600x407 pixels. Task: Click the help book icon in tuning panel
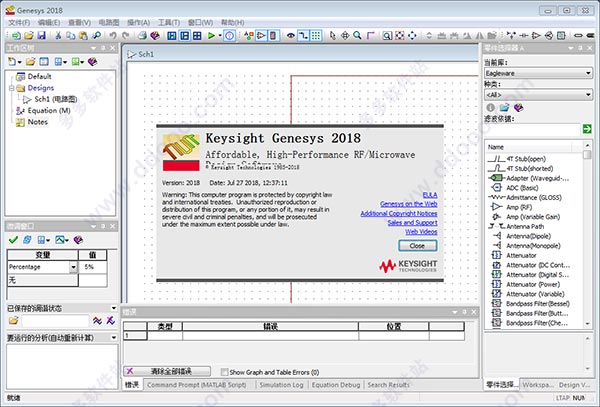pyautogui.click(x=78, y=240)
